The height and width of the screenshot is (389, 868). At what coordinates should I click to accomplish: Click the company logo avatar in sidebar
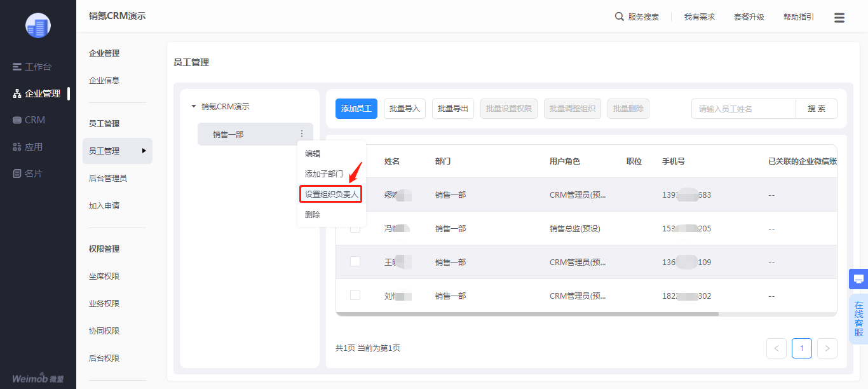(38, 25)
